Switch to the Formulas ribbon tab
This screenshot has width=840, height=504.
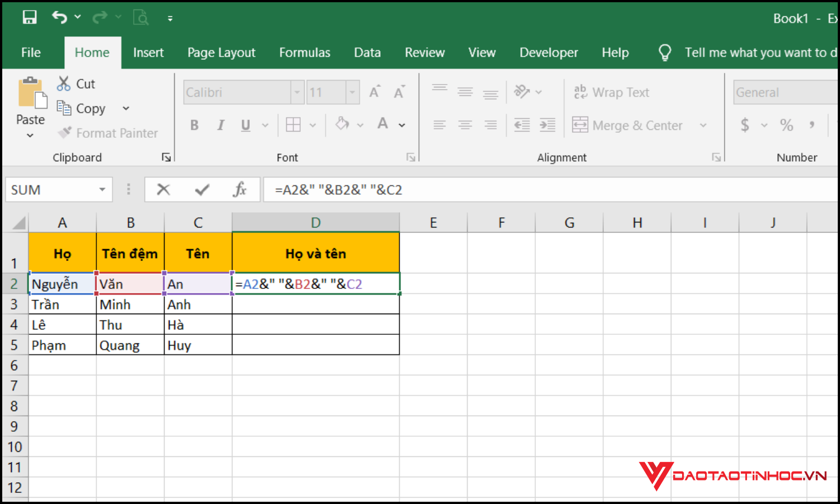pyautogui.click(x=305, y=53)
